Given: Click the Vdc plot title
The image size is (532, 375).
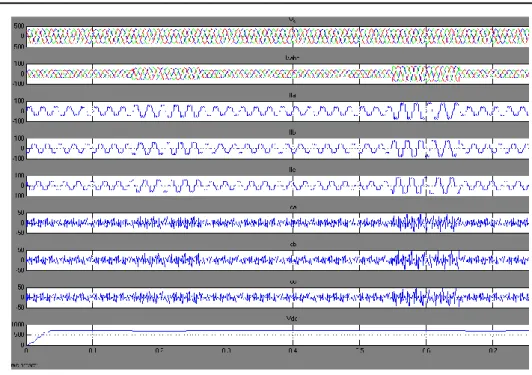Looking at the screenshot, I should point(292,319).
